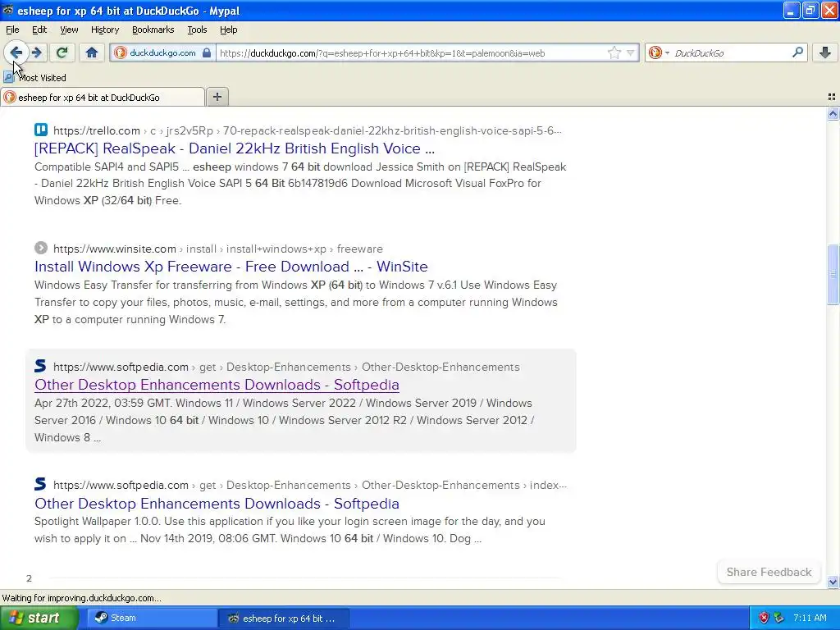Open the second Softpedia Downloads link
The image size is (840, 630).
pos(217,503)
